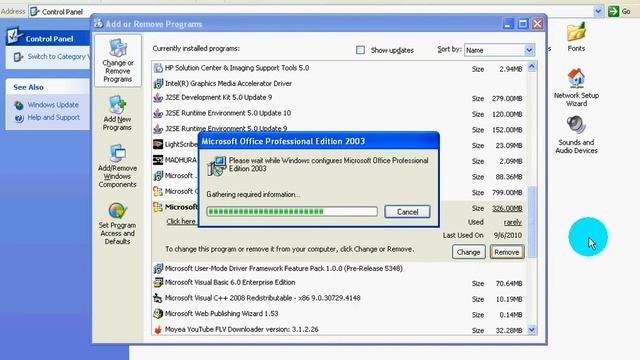Click the green installation progress bar
Screen dimensions: 640x360
[x=292, y=211]
